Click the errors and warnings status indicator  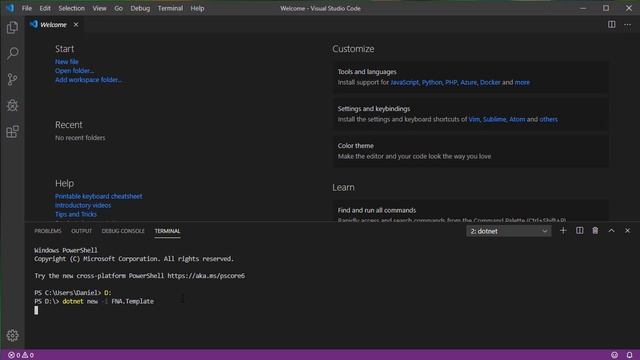pyautogui.click(x=21, y=355)
